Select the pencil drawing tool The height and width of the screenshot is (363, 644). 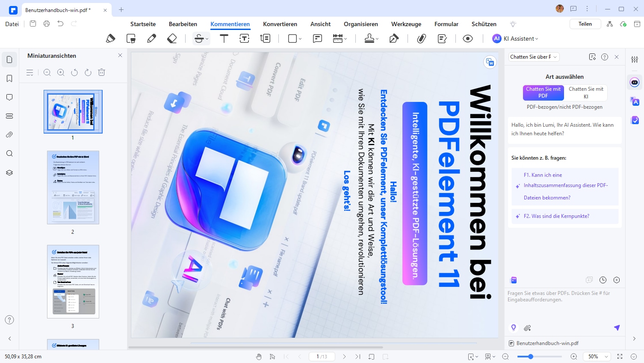(x=151, y=39)
